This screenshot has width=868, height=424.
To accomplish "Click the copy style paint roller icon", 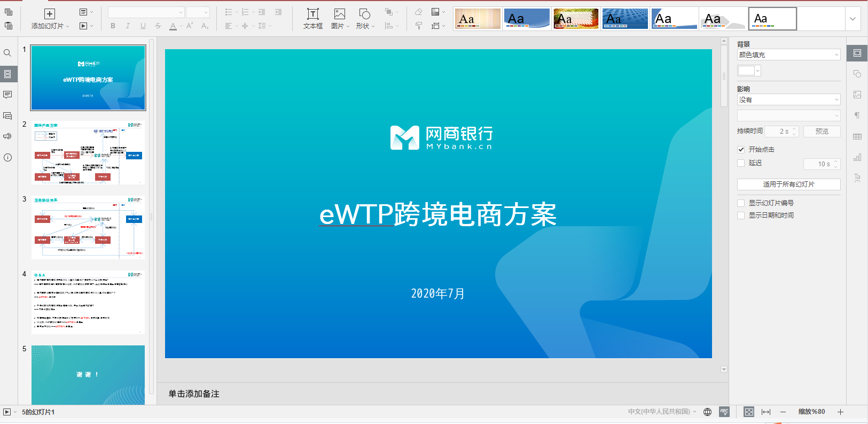I will click(x=419, y=25).
